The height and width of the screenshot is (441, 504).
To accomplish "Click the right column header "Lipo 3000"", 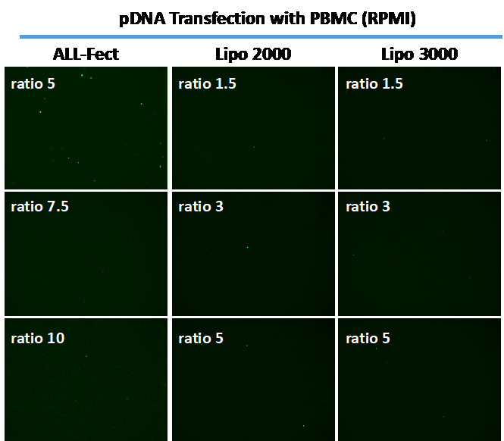I will point(420,54).
